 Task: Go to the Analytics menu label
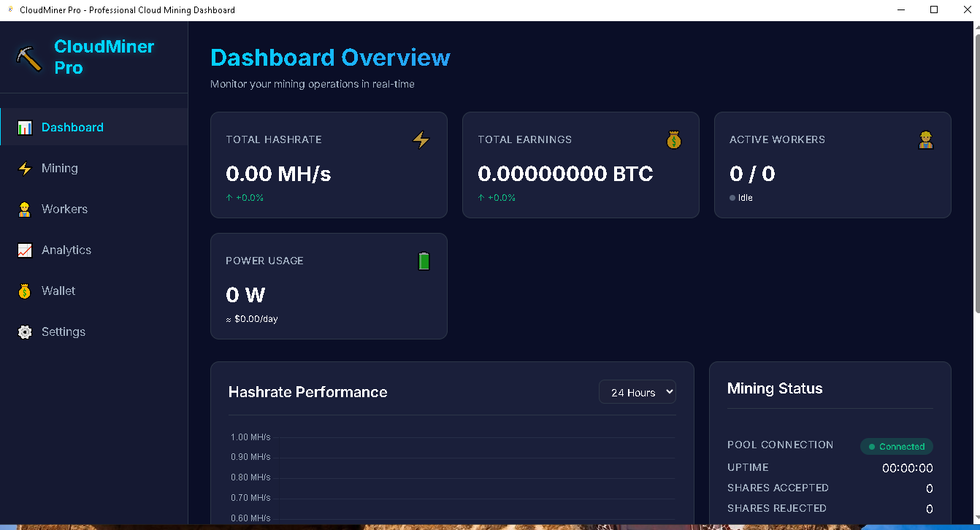tap(66, 250)
